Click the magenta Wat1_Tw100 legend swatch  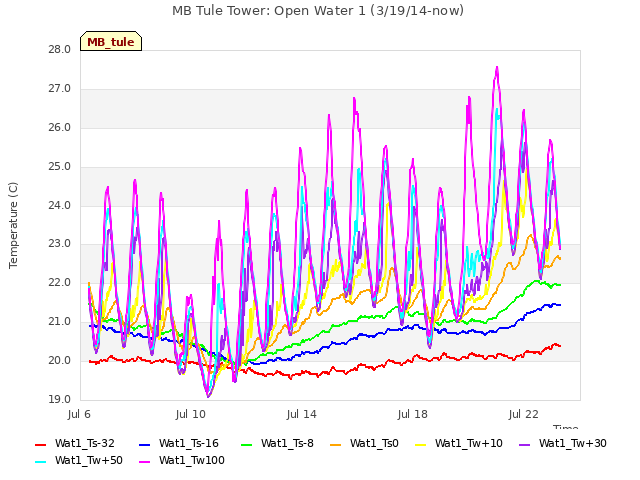pyautogui.click(x=145, y=462)
